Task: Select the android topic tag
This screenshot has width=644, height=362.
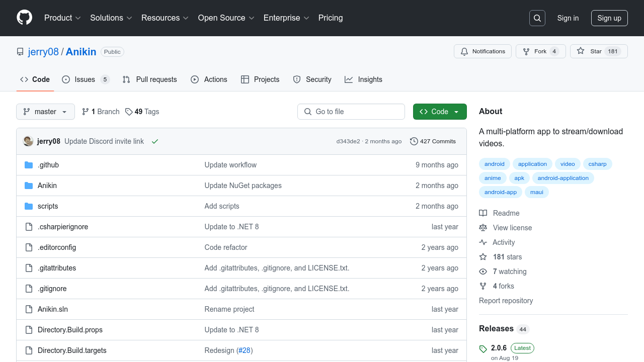Action: pyautogui.click(x=495, y=164)
